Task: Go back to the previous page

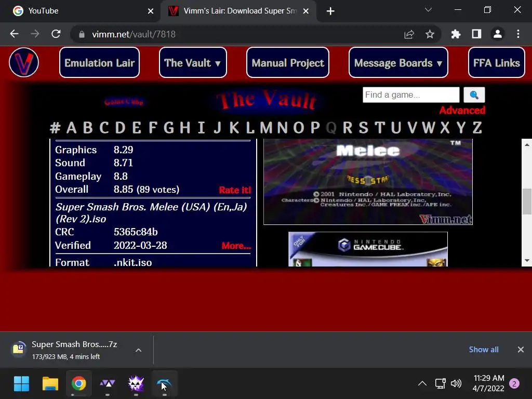Action: click(14, 34)
